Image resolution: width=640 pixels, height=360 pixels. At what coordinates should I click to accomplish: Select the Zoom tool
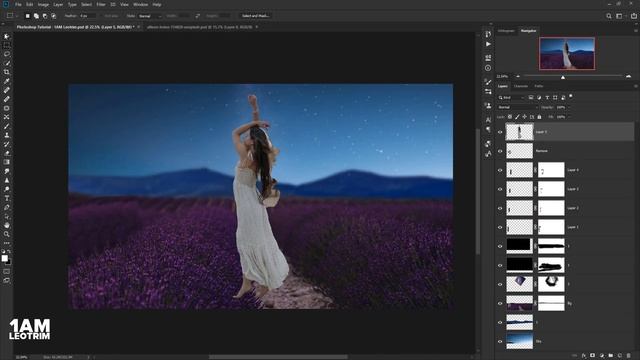point(7,234)
